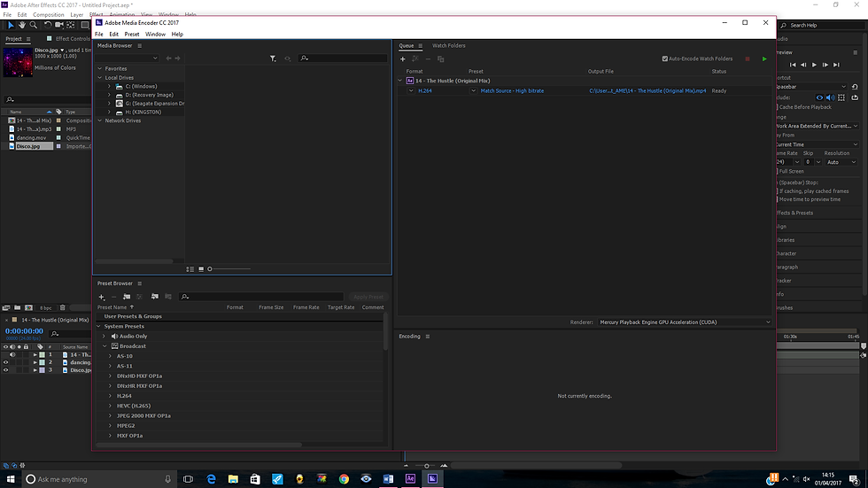868x488 pixels.
Task: Add output settings icon in Queue toolbar
Action: click(415, 58)
